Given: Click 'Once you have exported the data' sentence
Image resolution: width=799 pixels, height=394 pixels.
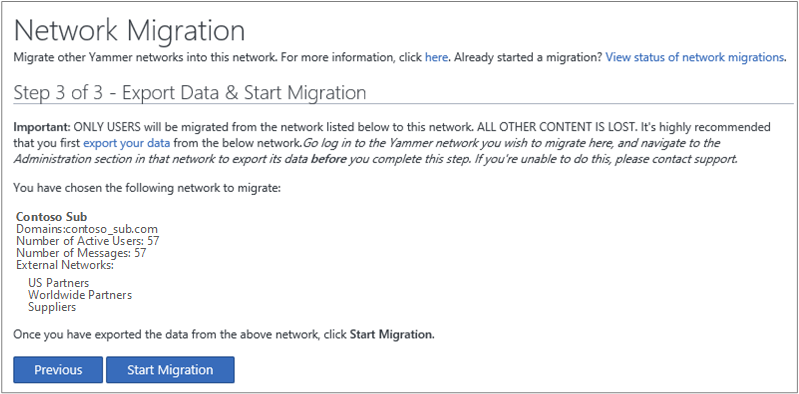Looking at the screenshot, I should (224, 335).
